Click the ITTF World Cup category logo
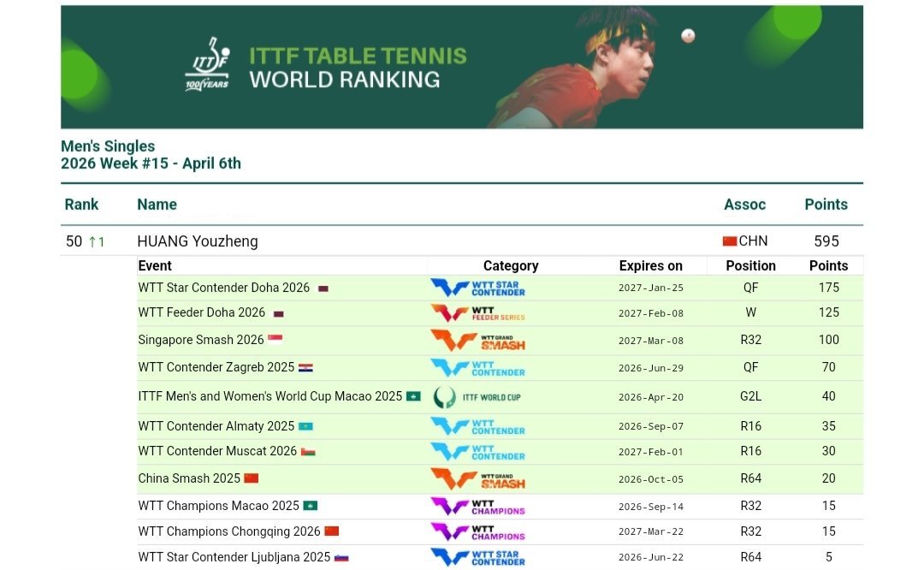 pos(477,397)
